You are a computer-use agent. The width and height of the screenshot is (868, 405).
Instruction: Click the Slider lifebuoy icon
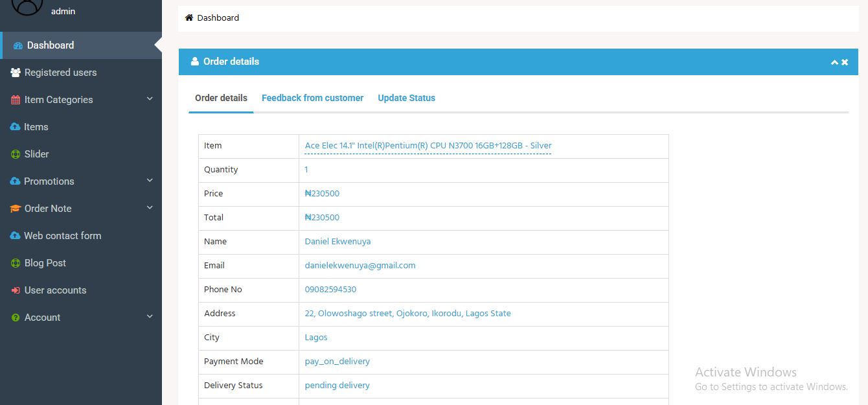pyautogui.click(x=16, y=154)
